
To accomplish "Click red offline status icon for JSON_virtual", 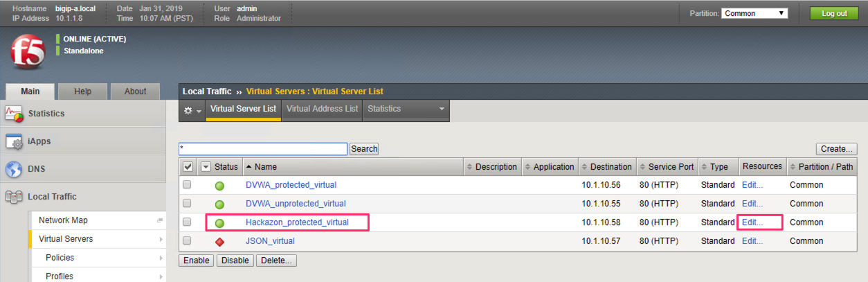I will click(x=220, y=241).
